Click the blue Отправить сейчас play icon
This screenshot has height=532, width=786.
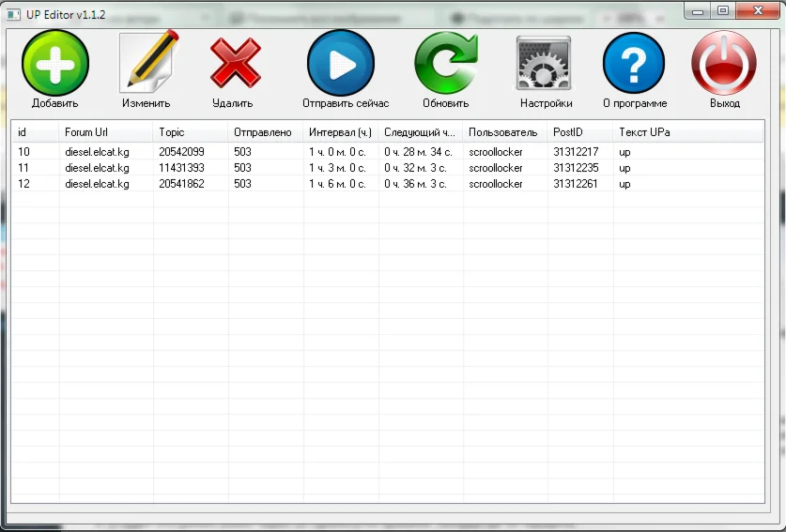coord(341,63)
